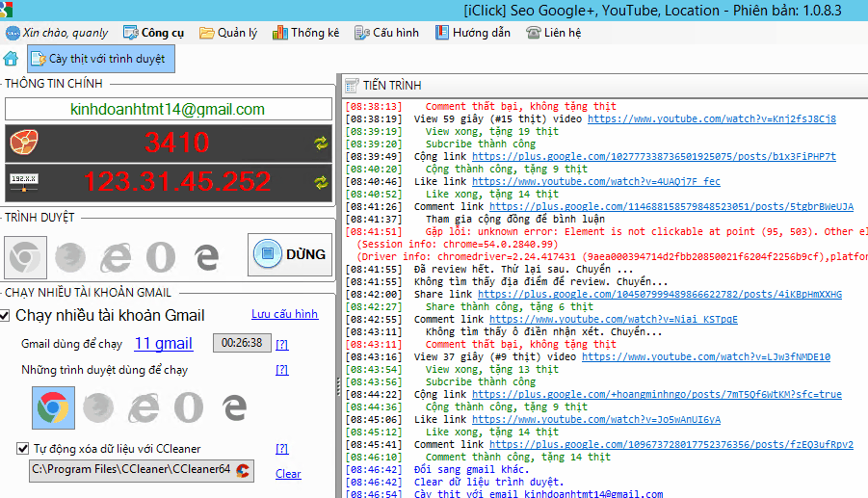Image resolution: width=868 pixels, height=498 pixels.
Task: Toggle Chạy nhiều tài khoản Gmail checkbox
Action: pos(5,316)
